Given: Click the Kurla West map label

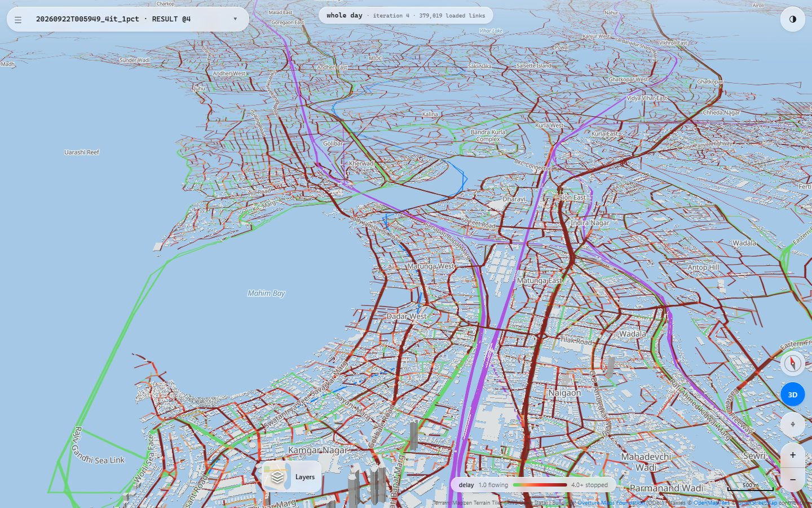Looking at the screenshot, I should point(549,125).
